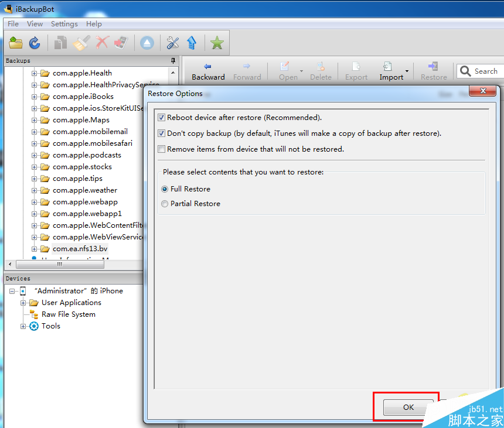Toggle Reboot device after restore checkbox
The image size is (504, 428).
(161, 118)
